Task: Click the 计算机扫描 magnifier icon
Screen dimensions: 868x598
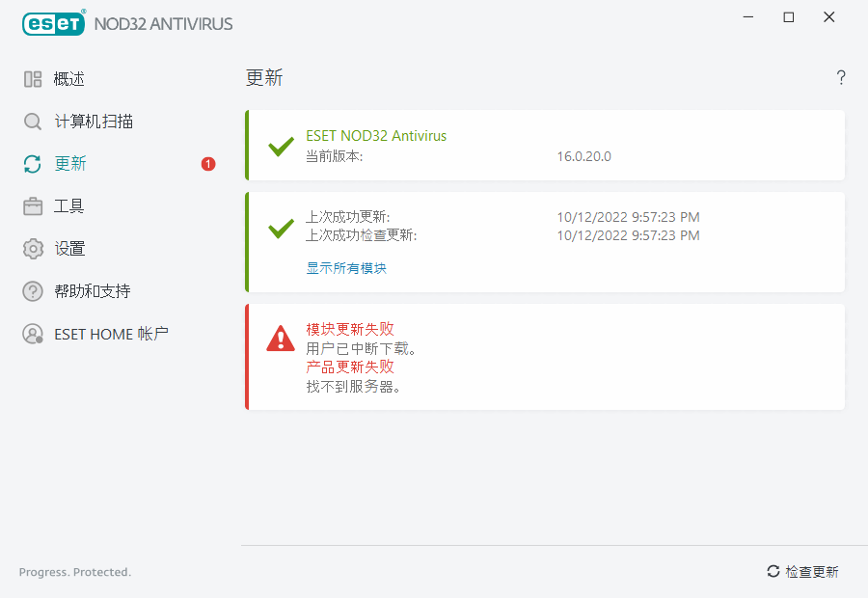Action: (x=33, y=122)
